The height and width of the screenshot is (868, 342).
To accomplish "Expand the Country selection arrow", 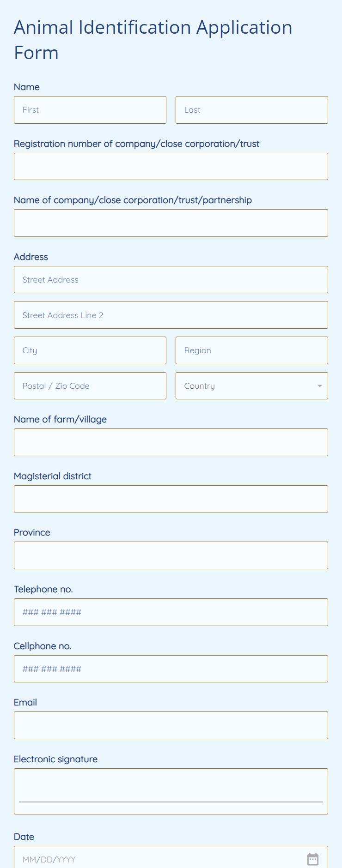I will coord(320,386).
